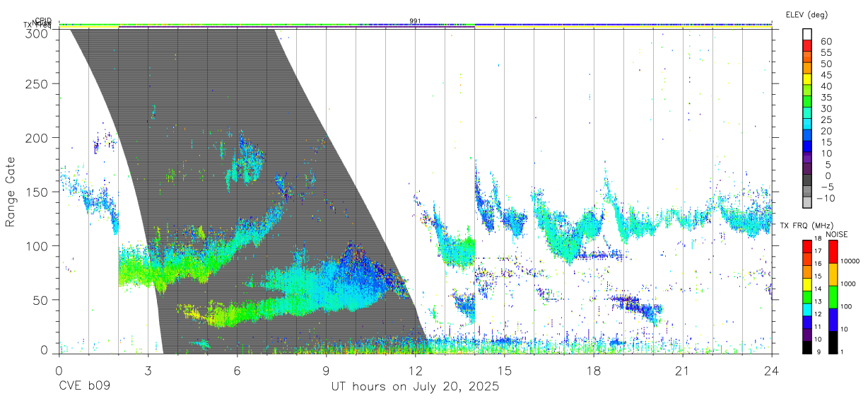Click the 'NOISE' legend title
The image size is (868, 401).
tap(836, 234)
